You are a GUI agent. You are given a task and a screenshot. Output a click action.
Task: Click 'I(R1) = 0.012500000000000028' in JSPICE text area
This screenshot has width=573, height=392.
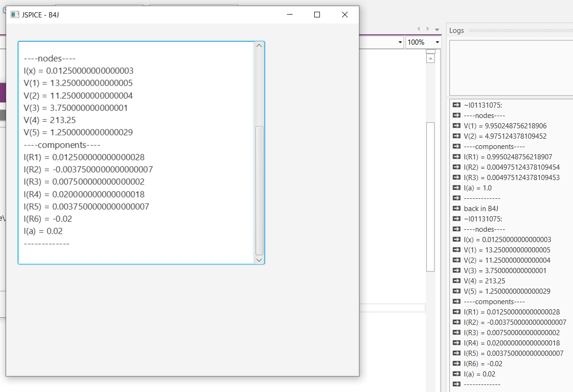coord(84,157)
